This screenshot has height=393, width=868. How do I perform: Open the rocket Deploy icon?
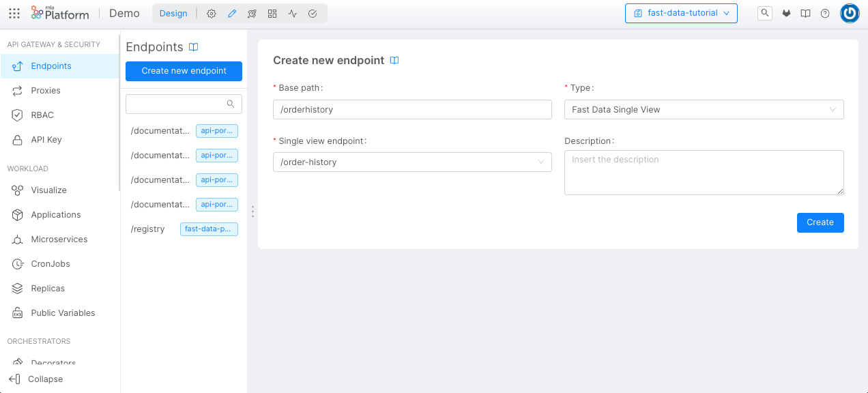[x=252, y=14]
